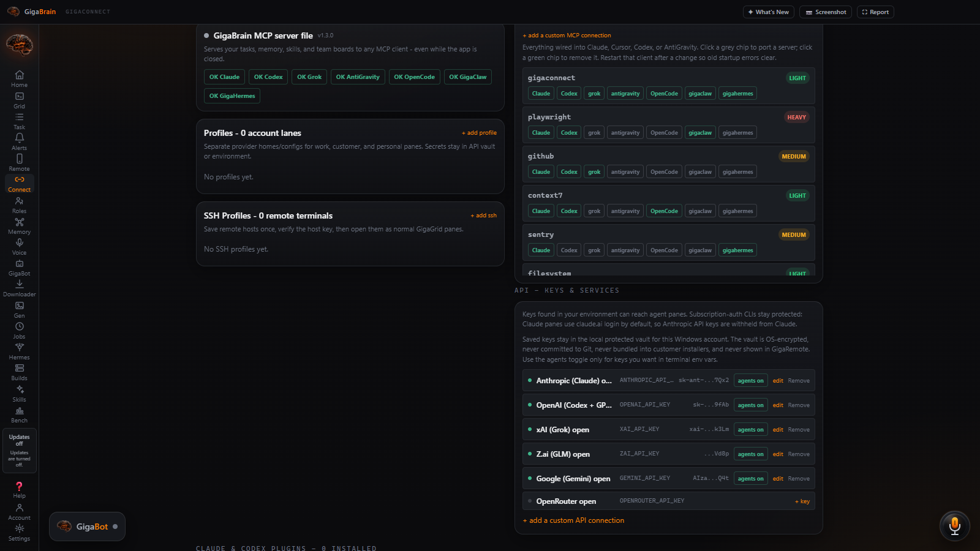Click add a custom API connection
Screen dimensions: 980x551
tap(573, 520)
